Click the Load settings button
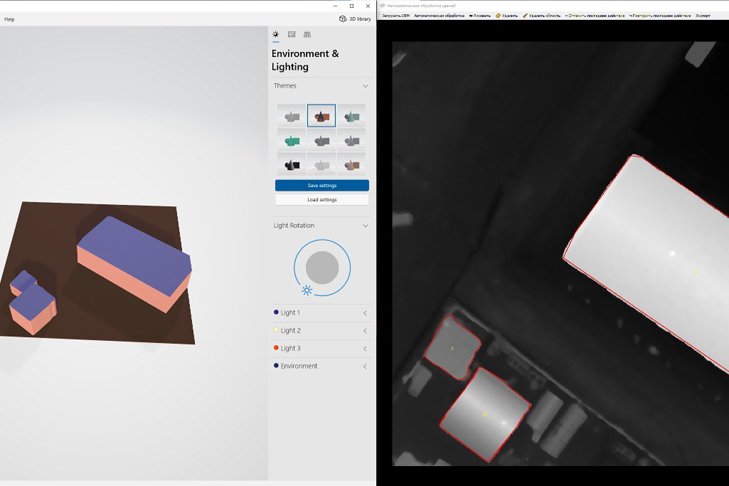729x486 pixels. click(x=322, y=200)
